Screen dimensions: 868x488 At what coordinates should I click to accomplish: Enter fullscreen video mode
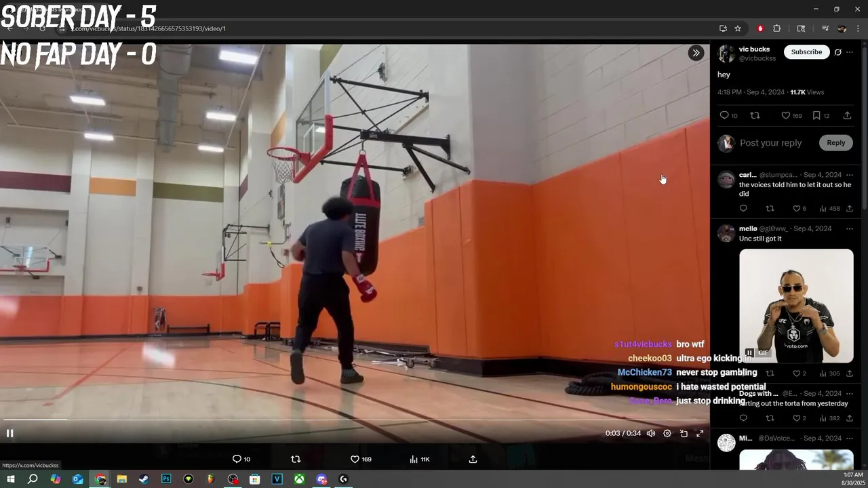[x=700, y=433]
